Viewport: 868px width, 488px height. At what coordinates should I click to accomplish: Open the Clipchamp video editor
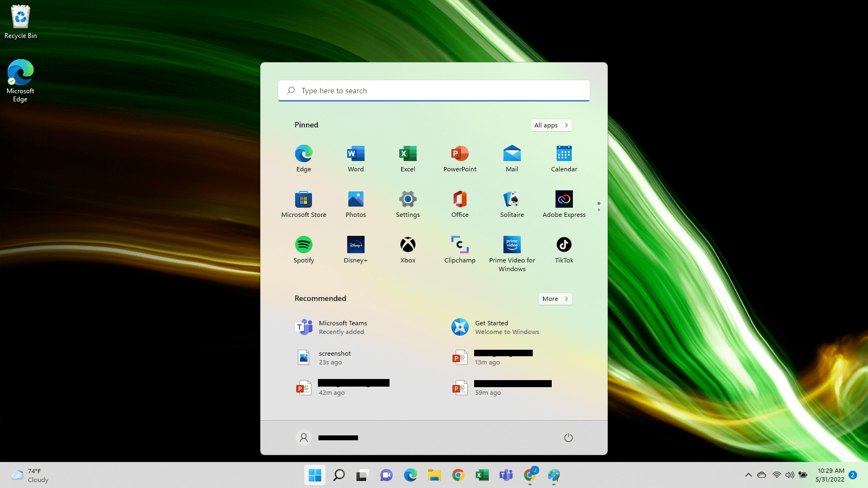click(459, 249)
